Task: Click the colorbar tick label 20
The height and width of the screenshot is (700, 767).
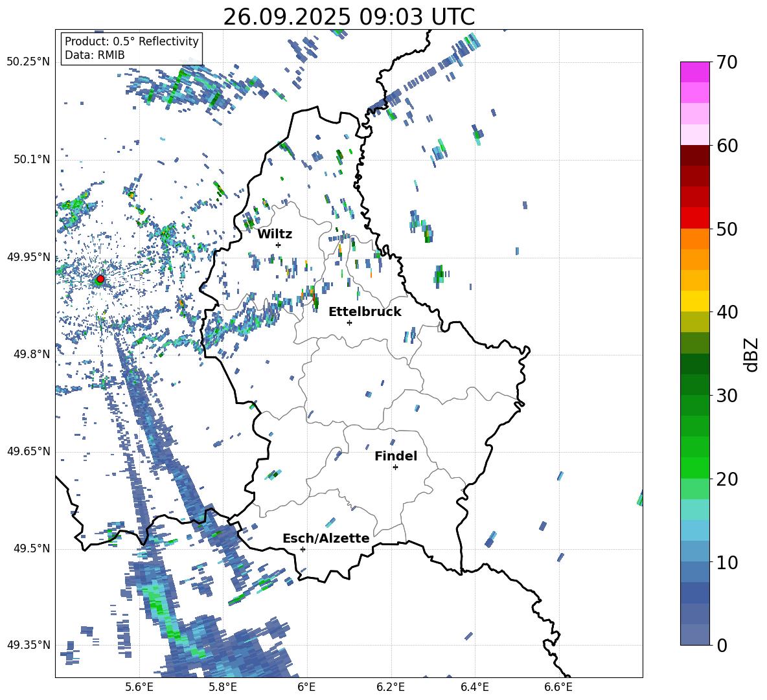Action: (x=727, y=479)
